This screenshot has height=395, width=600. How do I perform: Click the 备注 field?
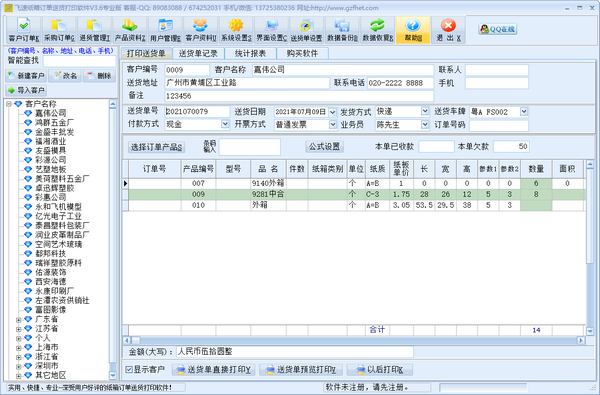pos(299,96)
